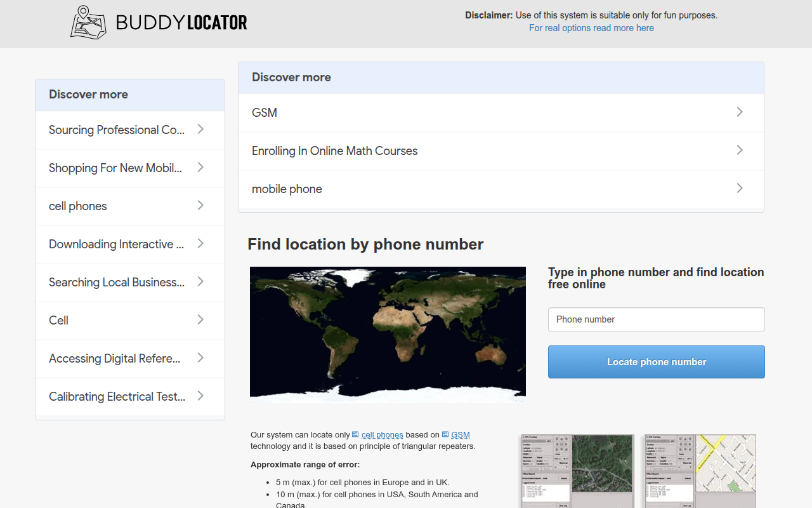Click chevron beside sidebar 'cell phones'
The height and width of the screenshot is (508, 812).
click(x=200, y=205)
